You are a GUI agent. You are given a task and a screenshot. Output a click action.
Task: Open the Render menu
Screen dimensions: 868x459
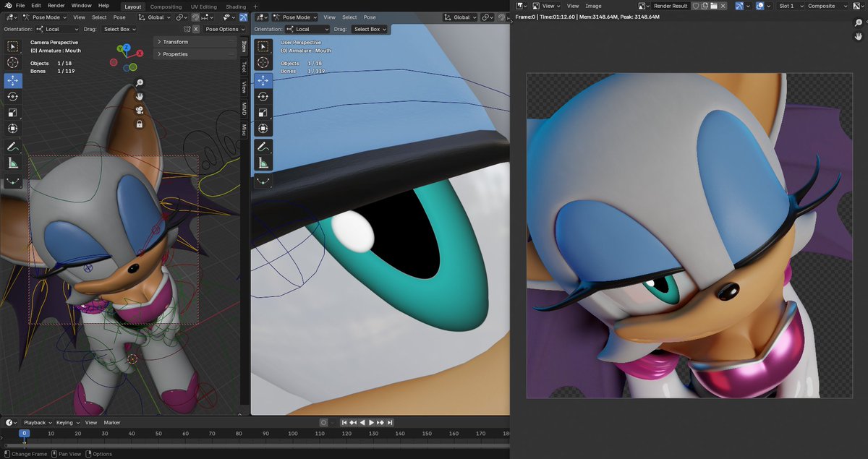click(56, 5)
